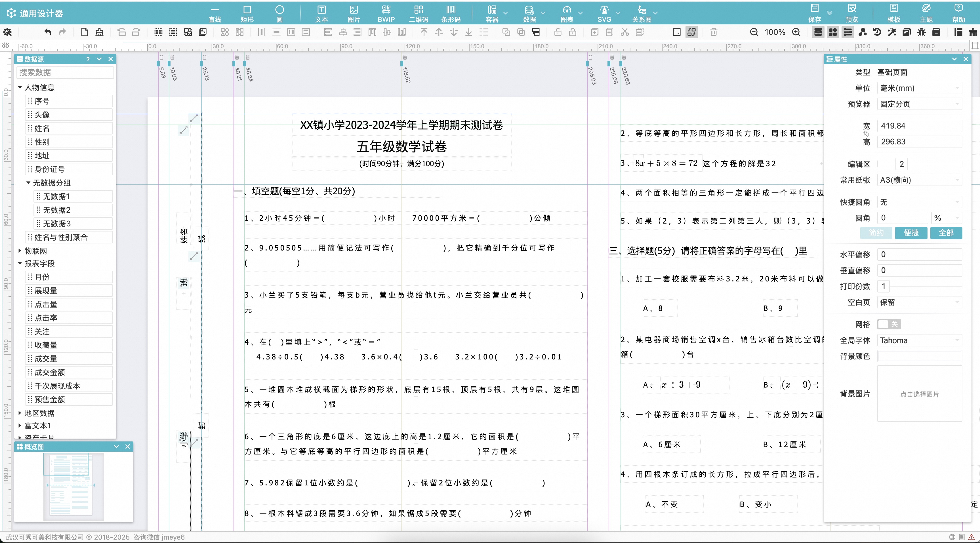Click the background color (背景颜色) swatch
This screenshot has width=980, height=543.
coord(919,356)
